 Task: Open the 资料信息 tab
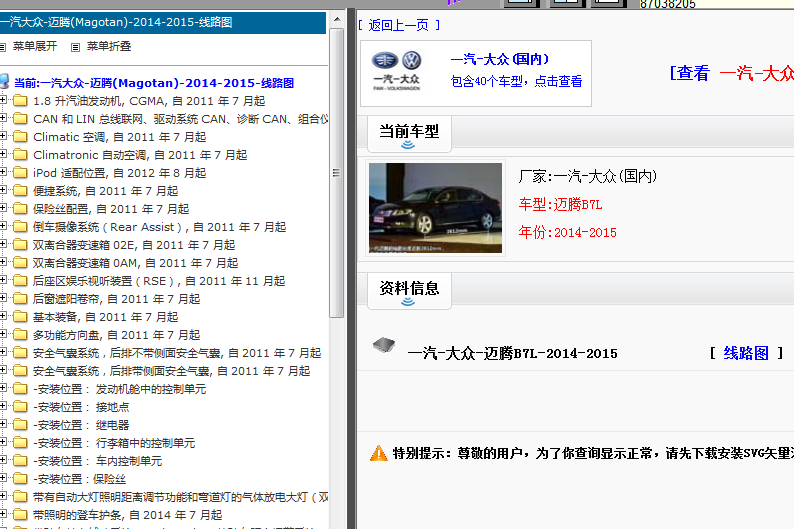(x=409, y=291)
